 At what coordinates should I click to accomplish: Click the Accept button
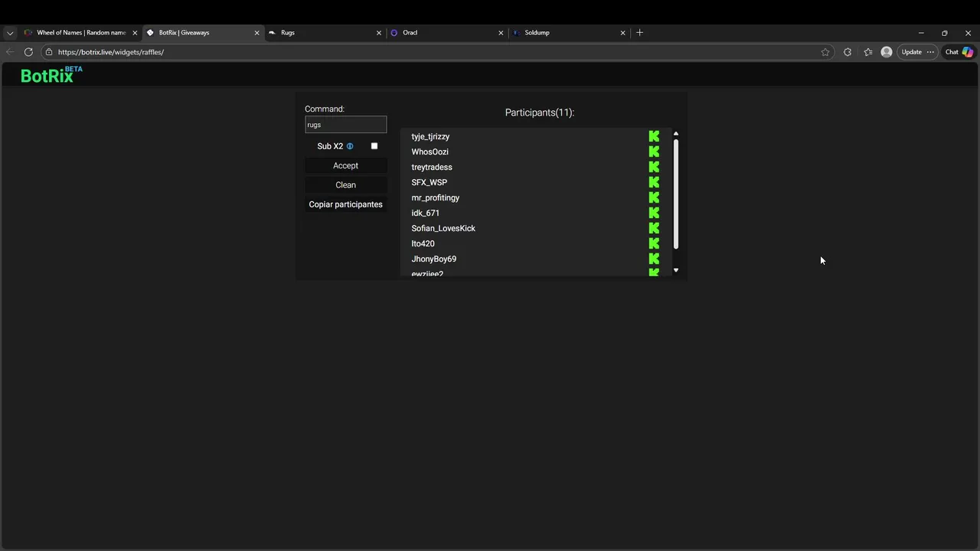click(345, 165)
